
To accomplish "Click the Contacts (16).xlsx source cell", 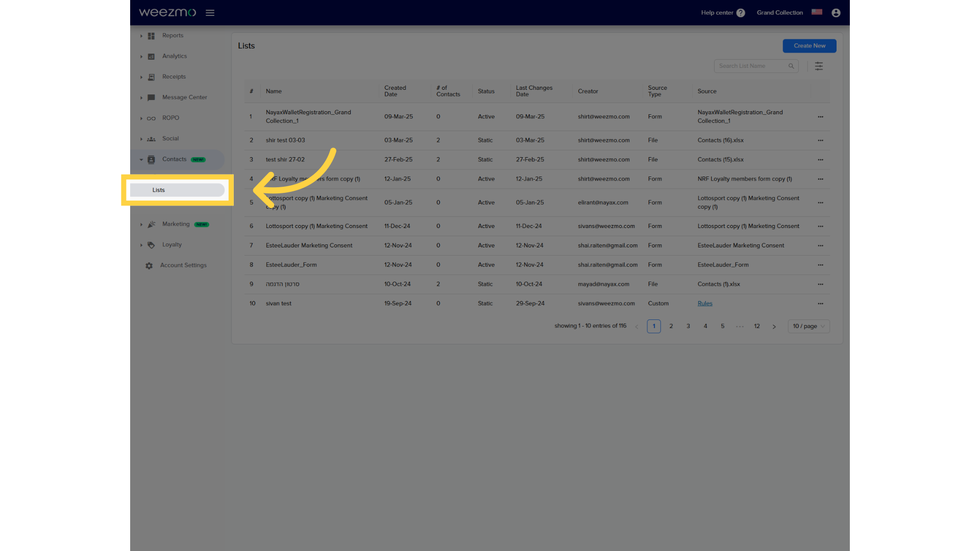I will [720, 140].
